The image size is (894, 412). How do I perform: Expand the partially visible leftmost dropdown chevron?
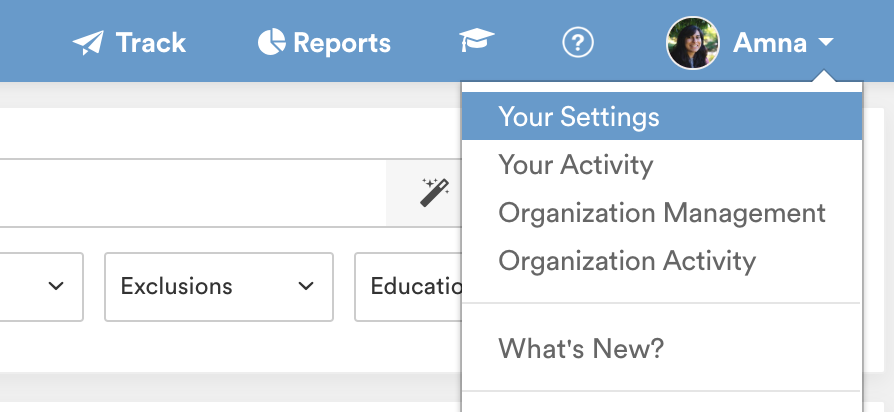[x=56, y=286]
